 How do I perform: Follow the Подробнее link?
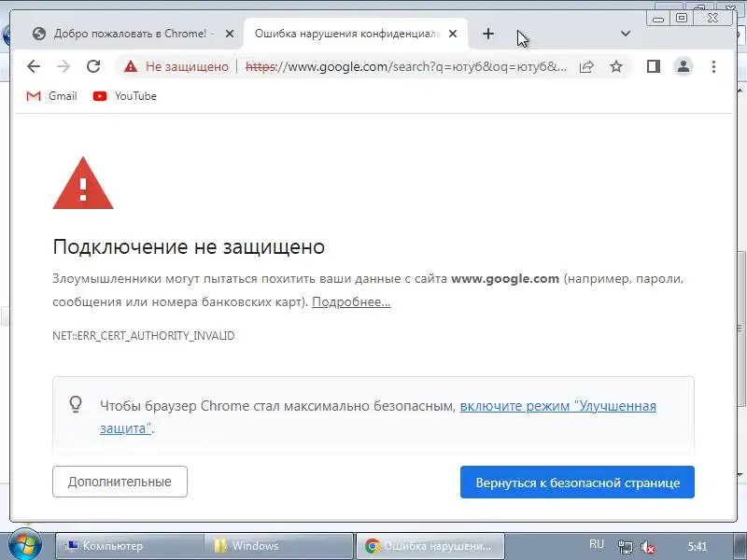(352, 301)
